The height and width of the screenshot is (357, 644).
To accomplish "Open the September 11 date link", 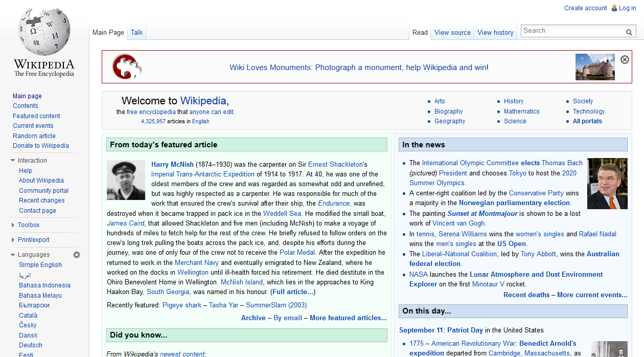I will 421,330.
